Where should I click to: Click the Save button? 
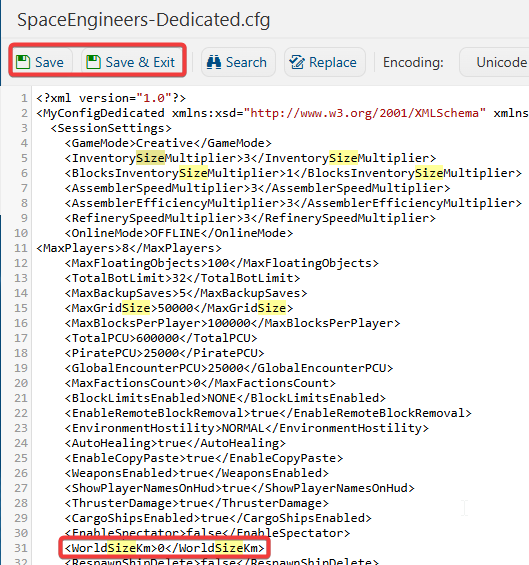click(41, 62)
